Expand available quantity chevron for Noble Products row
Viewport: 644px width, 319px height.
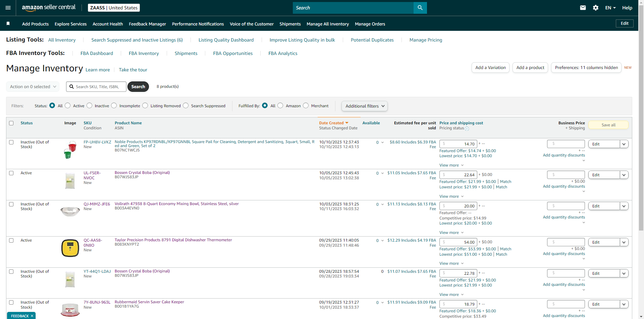click(x=382, y=142)
